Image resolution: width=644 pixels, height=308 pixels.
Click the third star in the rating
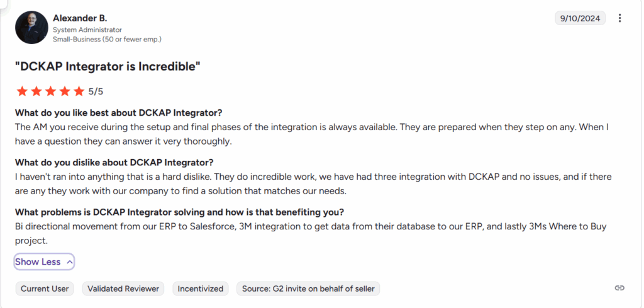(x=50, y=92)
